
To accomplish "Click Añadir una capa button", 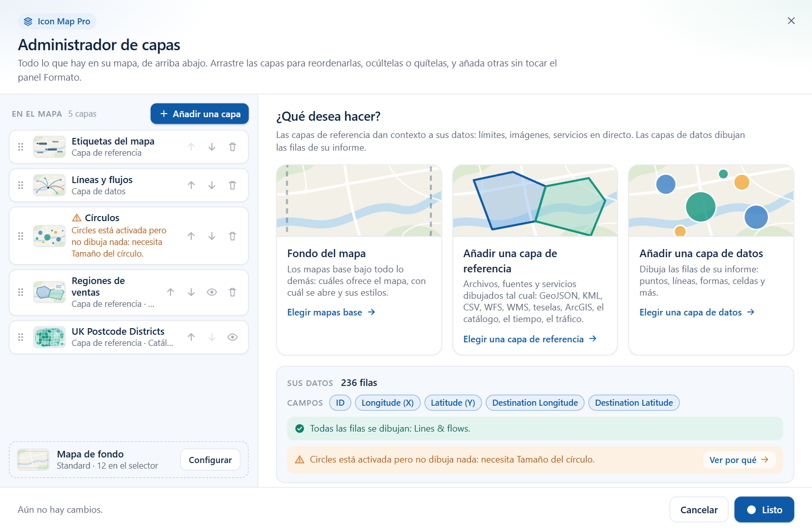I will [199, 114].
